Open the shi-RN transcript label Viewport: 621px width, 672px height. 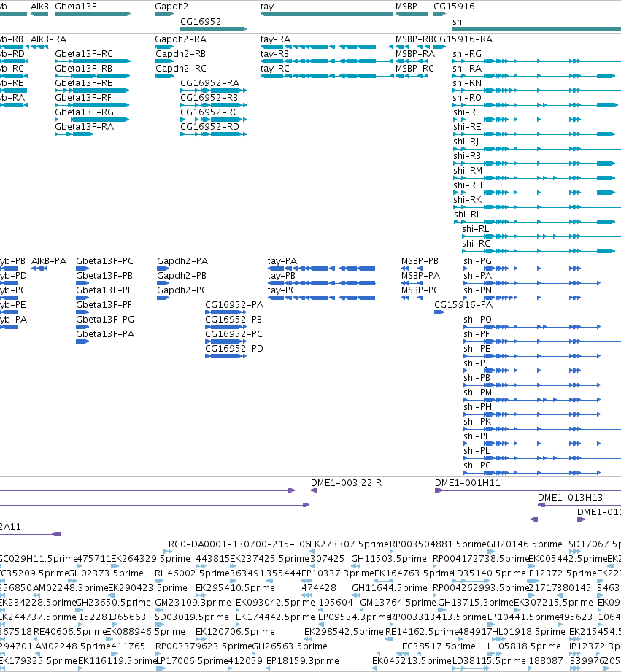tap(467, 83)
